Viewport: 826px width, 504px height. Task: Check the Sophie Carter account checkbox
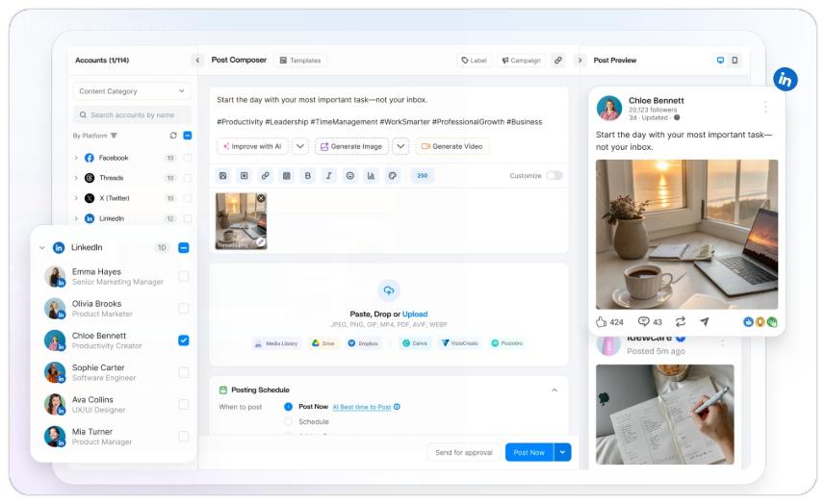[x=183, y=372]
